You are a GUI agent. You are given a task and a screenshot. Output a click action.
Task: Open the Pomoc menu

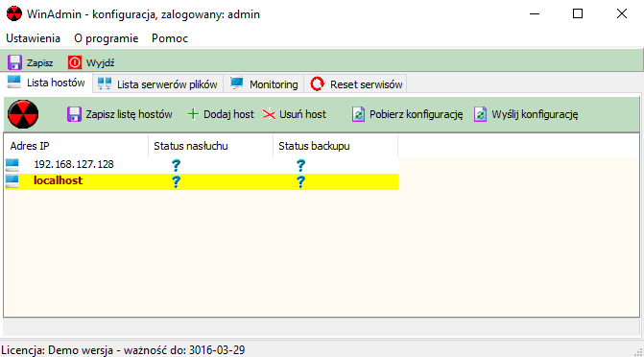170,38
